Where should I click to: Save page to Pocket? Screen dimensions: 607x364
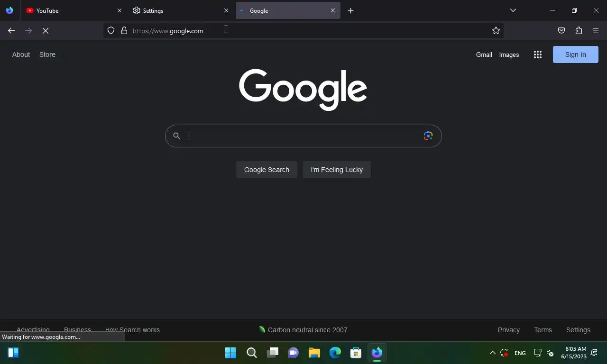561,31
